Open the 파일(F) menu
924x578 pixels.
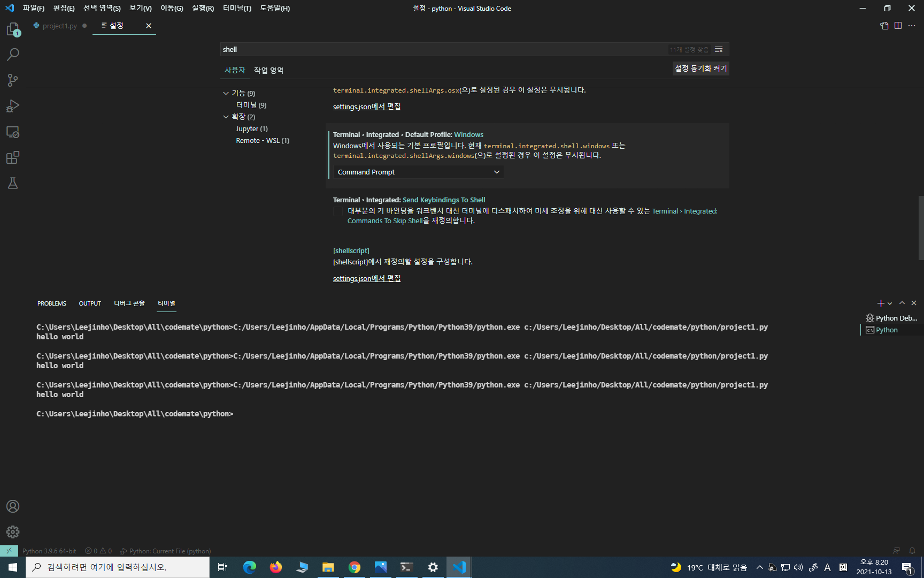click(34, 8)
